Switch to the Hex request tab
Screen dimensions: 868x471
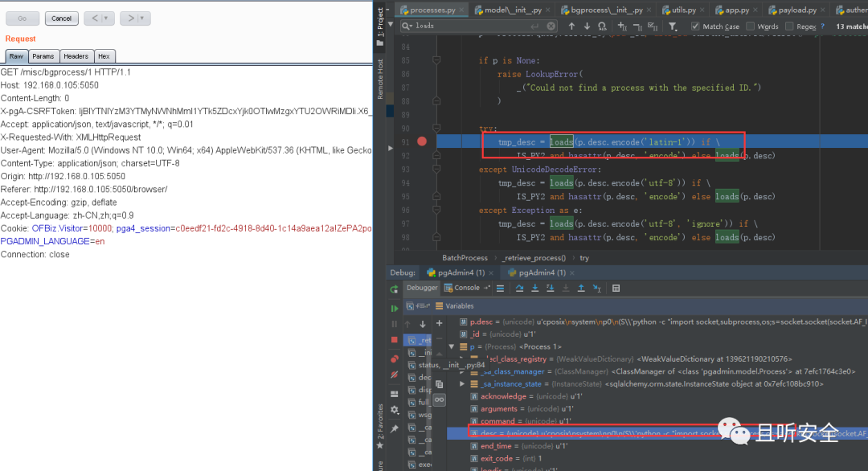[x=104, y=56]
